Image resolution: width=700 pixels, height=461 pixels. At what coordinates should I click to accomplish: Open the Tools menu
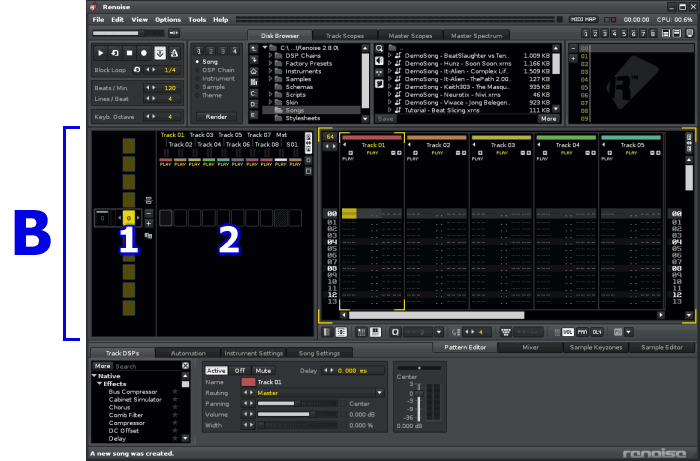(x=197, y=20)
